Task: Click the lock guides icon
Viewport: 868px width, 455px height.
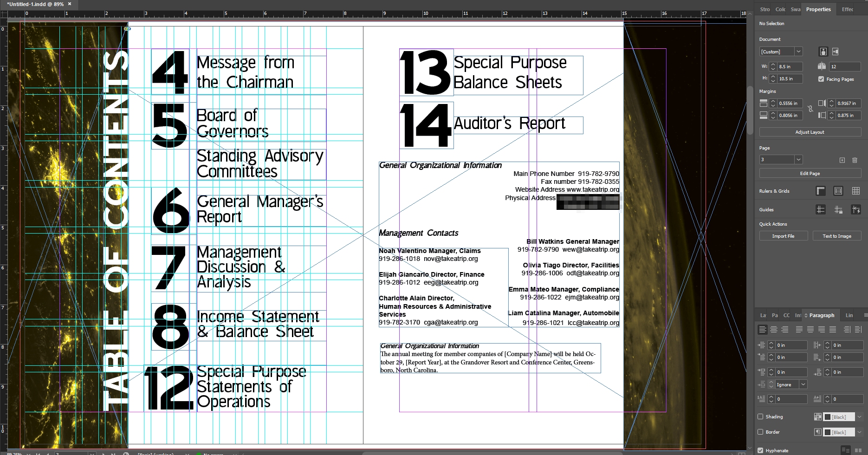Action: (x=838, y=210)
